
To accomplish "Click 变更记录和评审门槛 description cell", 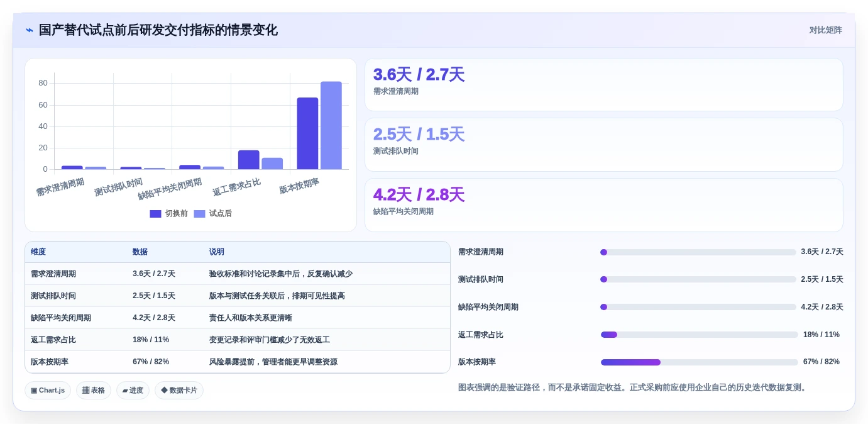I will (x=270, y=340).
